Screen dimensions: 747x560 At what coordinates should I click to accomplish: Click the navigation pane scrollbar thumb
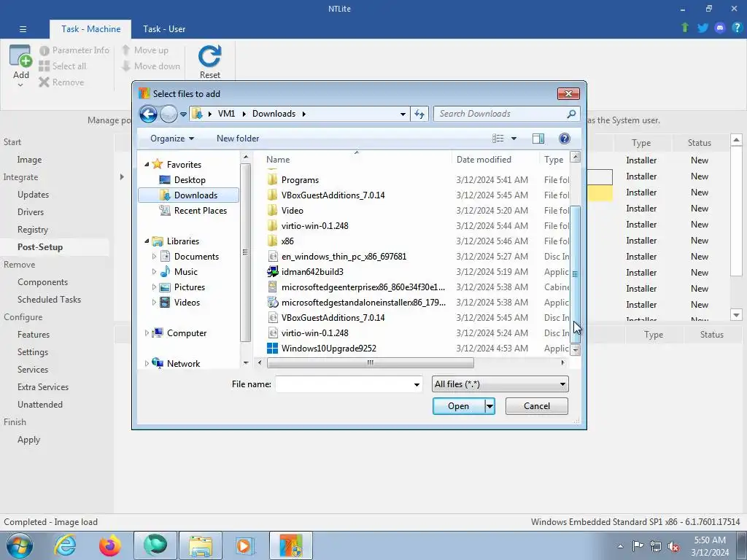click(x=245, y=252)
